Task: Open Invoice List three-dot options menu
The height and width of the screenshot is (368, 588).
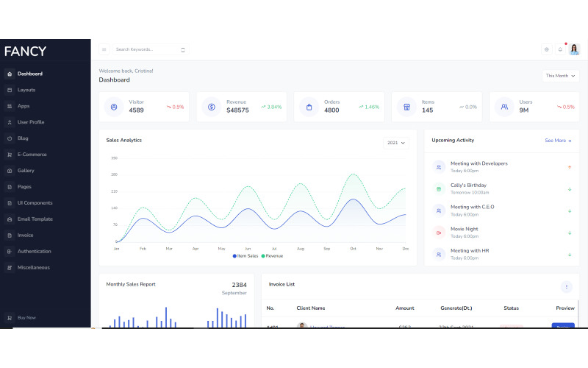Action: 566,287
